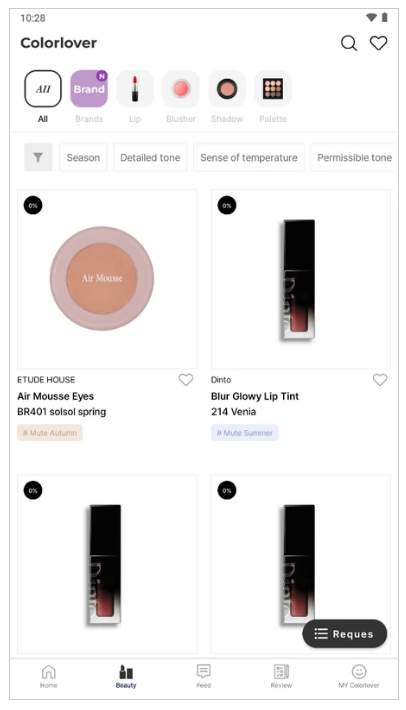Image resolution: width=406 pixels, height=710 pixels.
Task: Select the Shadow category icon
Action: tap(227, 89)
